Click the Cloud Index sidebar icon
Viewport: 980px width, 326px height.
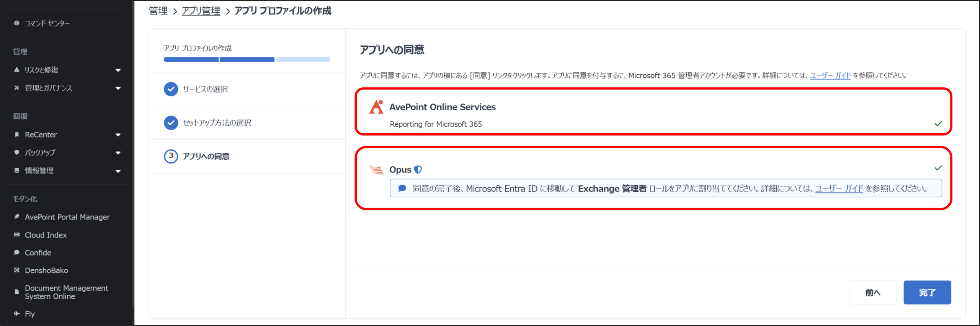point(17,235)
